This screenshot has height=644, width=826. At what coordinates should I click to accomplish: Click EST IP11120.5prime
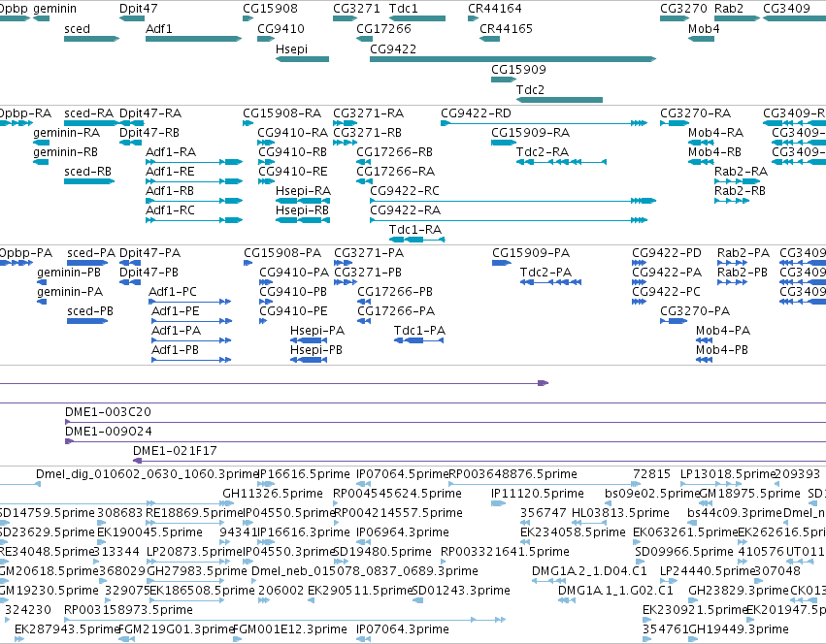point(498,503)
